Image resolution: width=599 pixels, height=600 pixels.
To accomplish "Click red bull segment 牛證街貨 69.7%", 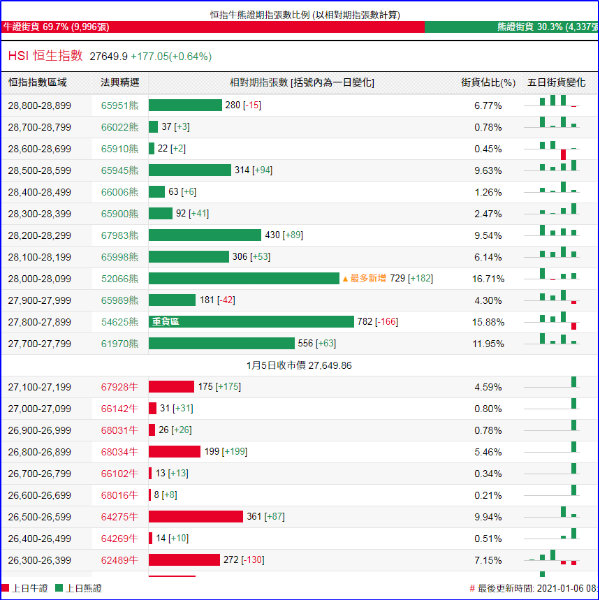I will pos(213,27).
